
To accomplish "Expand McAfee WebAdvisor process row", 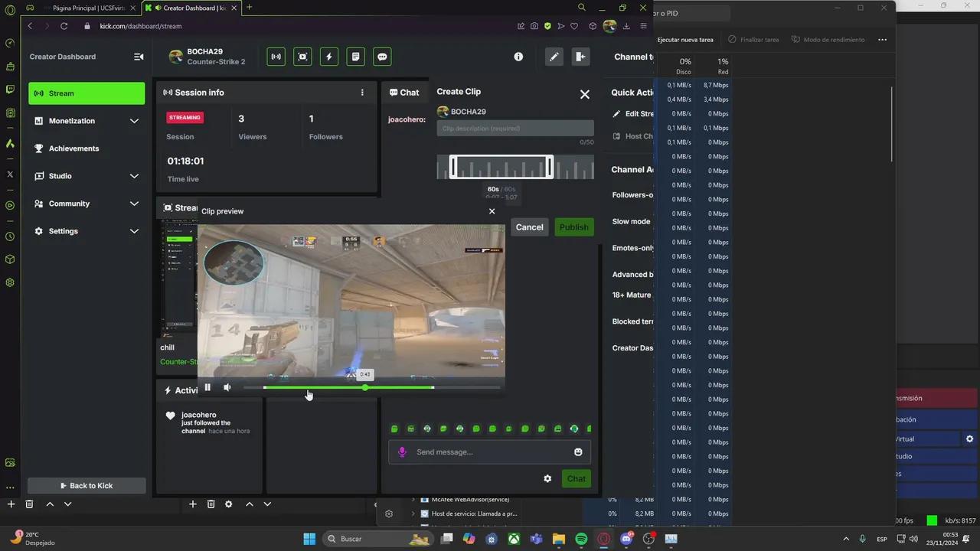I will (413, 500).
